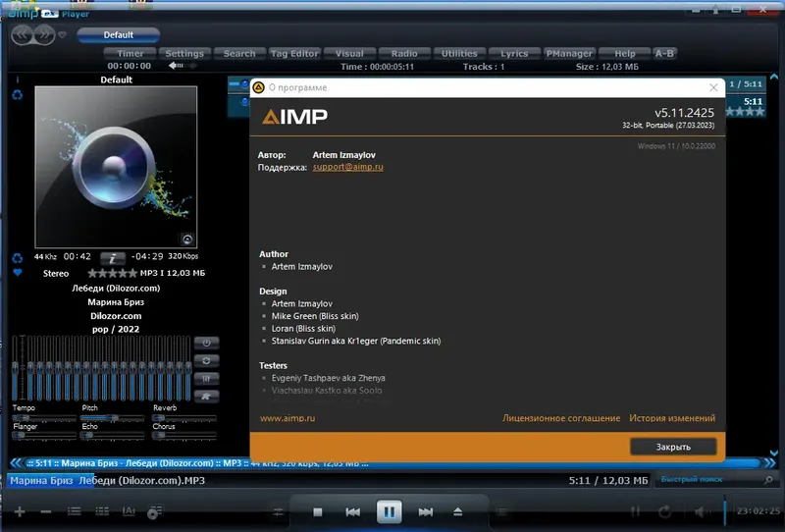Click the track info 'i' button
This screenshot has height=532, width=785.
click(x=113, y=258)
